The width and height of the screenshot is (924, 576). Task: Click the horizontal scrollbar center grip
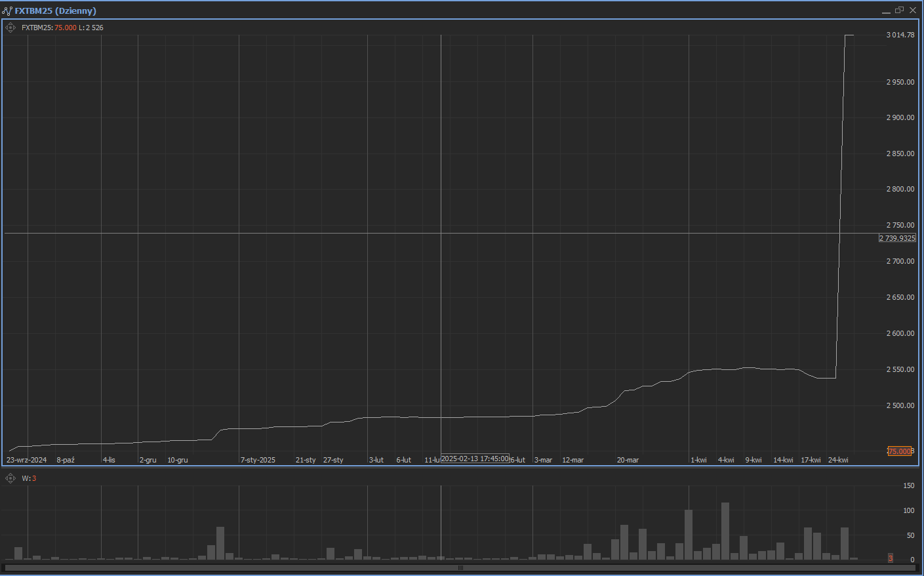460,568
